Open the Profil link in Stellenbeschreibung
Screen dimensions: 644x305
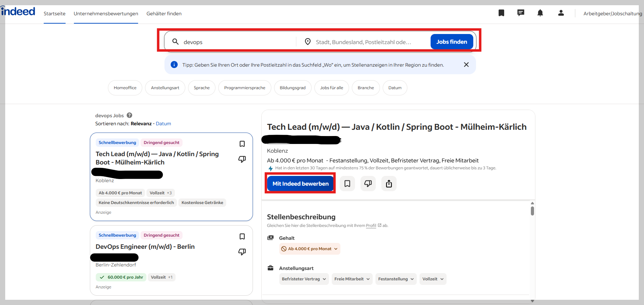point(371,226)
